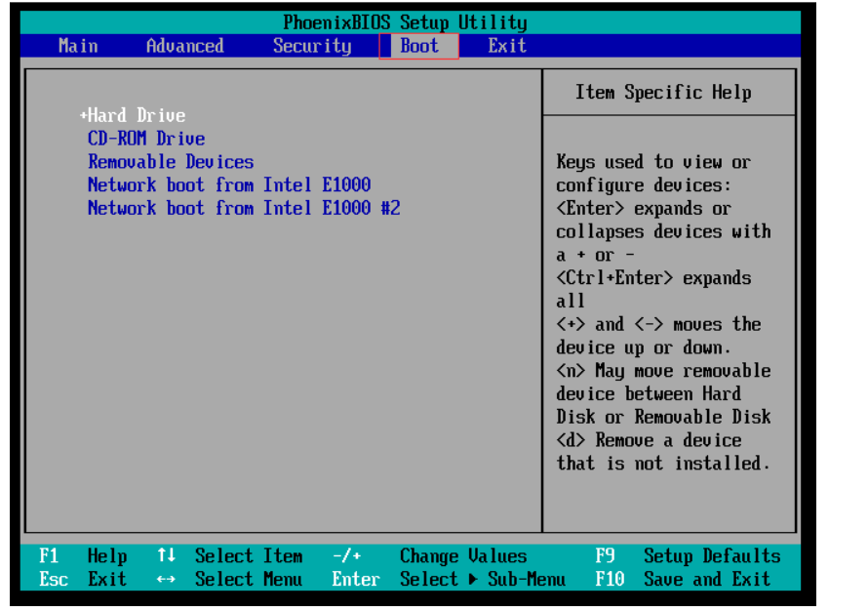
Task: Click the F1 Help key legend
Action: tap(83, 555)
